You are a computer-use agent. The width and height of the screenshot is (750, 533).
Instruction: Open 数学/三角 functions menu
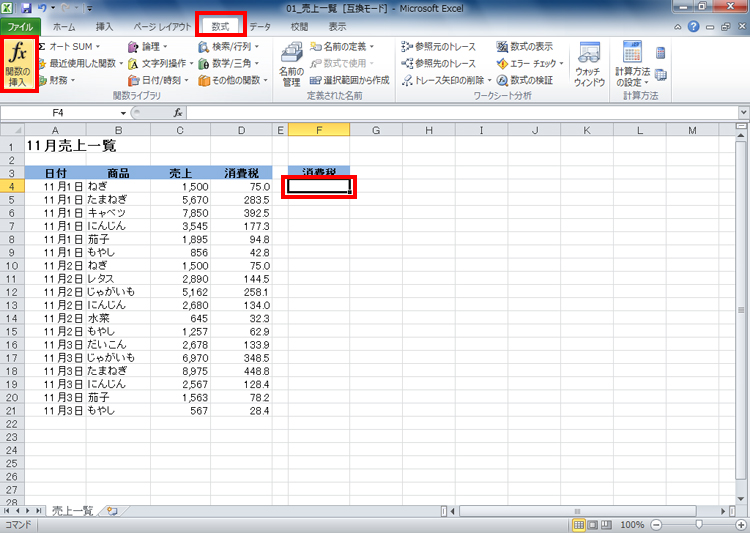click(229, 63)
